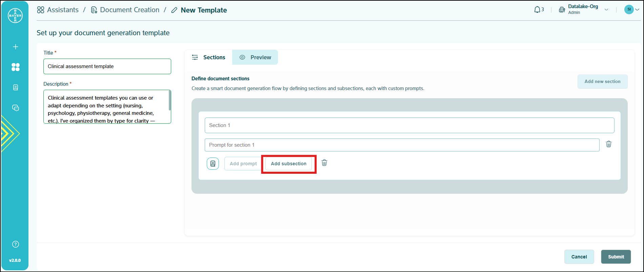Click the help question mark icon

[x=16, y=244]
